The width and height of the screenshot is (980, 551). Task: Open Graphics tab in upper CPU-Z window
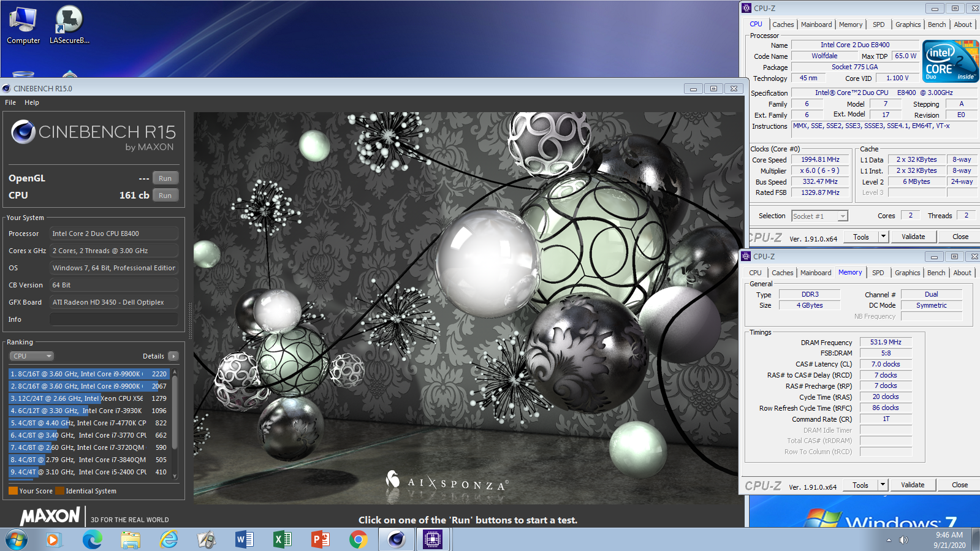[908, 25]
